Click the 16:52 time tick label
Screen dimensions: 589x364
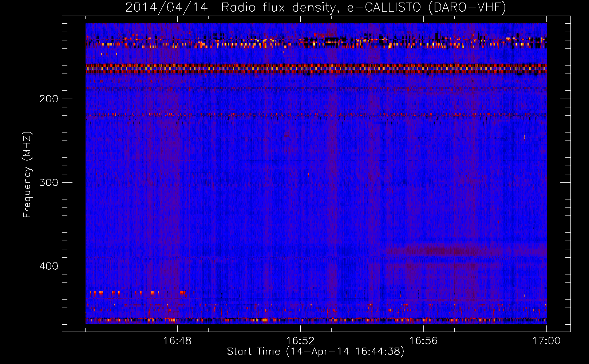click(x=300, y=341)
